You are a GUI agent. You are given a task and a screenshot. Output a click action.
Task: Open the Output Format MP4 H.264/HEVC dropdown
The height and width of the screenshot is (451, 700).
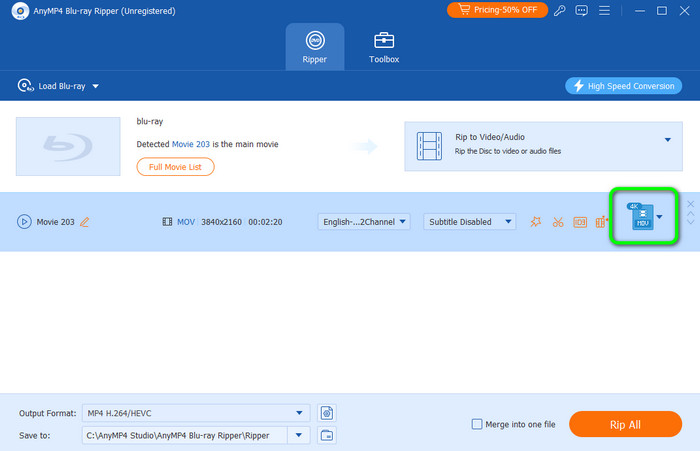click(196, 413)
